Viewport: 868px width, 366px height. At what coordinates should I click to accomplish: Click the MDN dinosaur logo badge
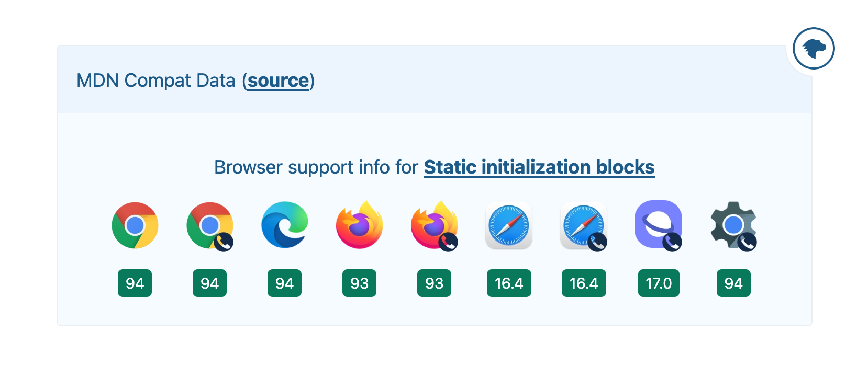pyautogui.click(x=814, y=49)
